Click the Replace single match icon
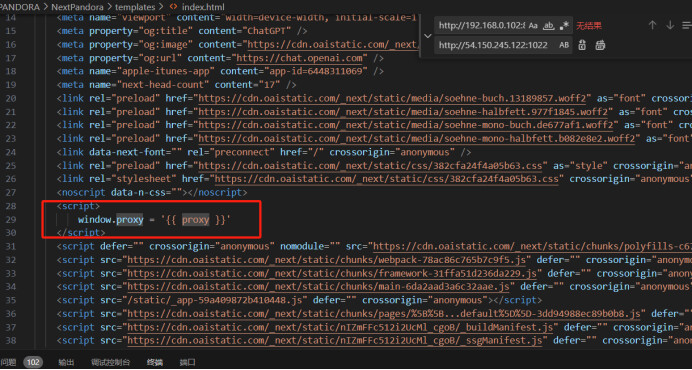This screenshot has width=692, height=370. point(582,45)
